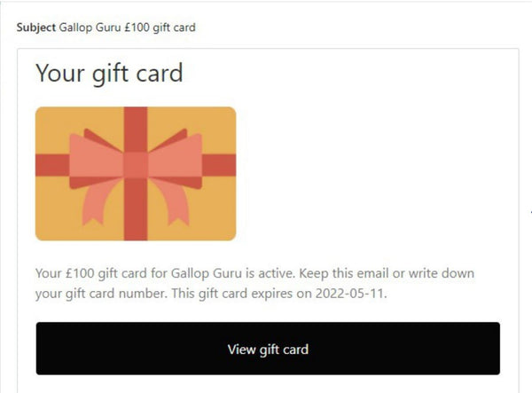Select "£100" in the body message

80,273
